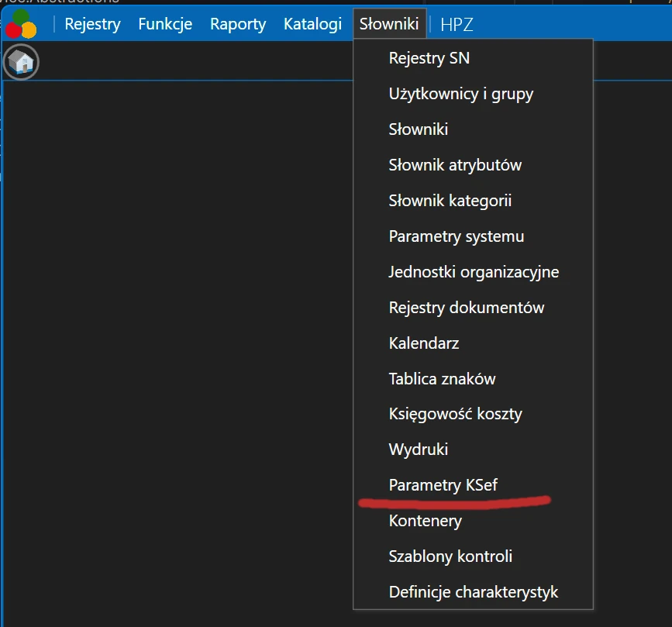
Task: Open Parametry systemu
Action: 456,236
